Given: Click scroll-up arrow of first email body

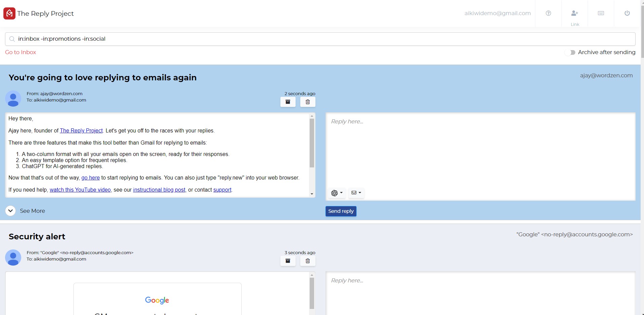Looking at the screenshot, I should pos(312,116).
